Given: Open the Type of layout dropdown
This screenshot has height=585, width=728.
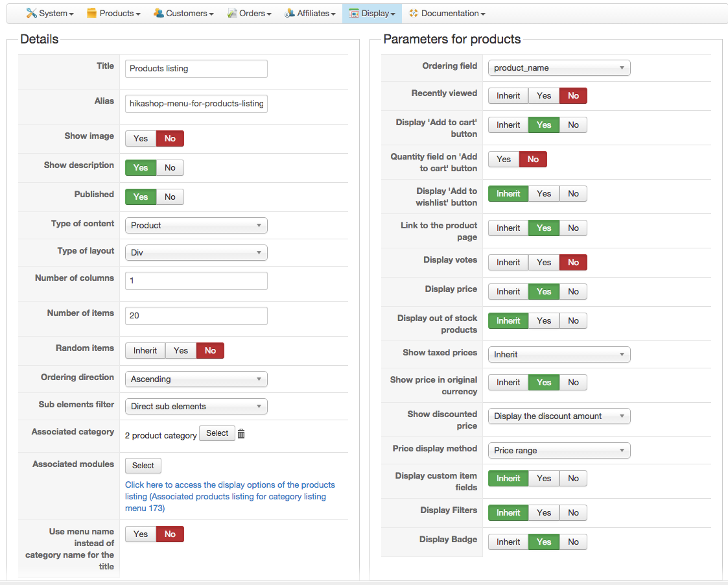Looking at the screenshot, I should pos(196,252).
